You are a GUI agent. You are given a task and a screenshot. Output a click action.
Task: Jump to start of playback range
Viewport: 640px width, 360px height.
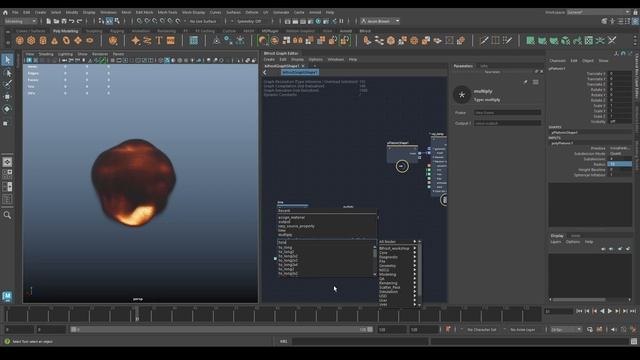tap(579, 311)
